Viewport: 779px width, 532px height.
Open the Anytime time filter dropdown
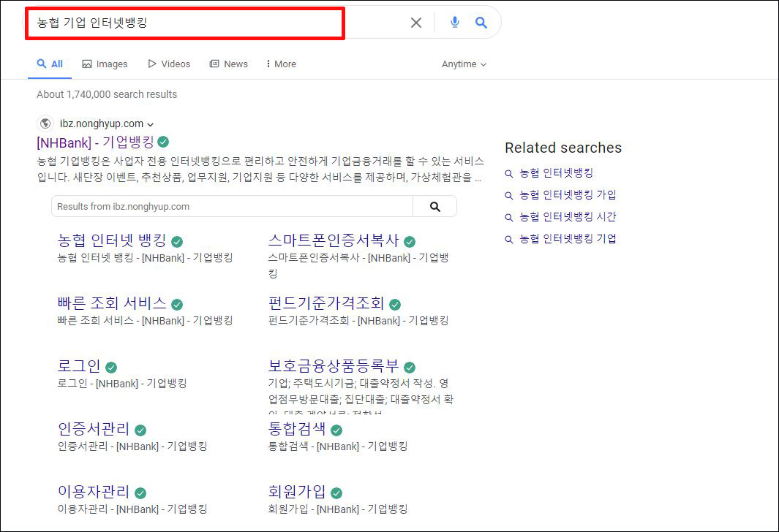pyautogui.click(x=464, y=64)
